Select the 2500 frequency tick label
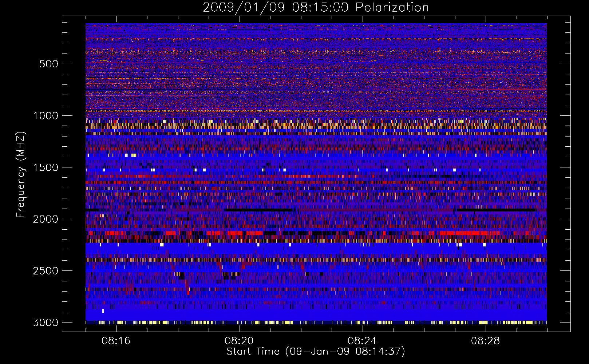The image size is (589, 364). pyautogui.click(x=46, y=271)
